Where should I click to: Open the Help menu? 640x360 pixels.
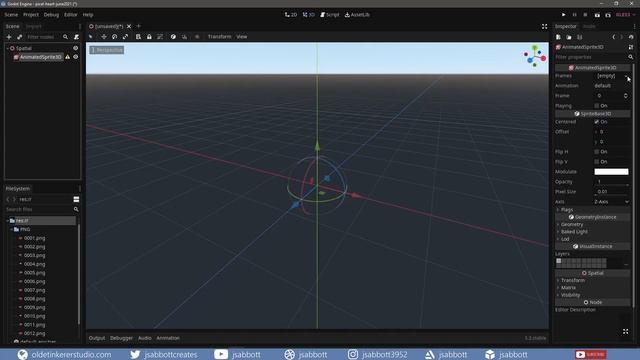click(88, 15)
